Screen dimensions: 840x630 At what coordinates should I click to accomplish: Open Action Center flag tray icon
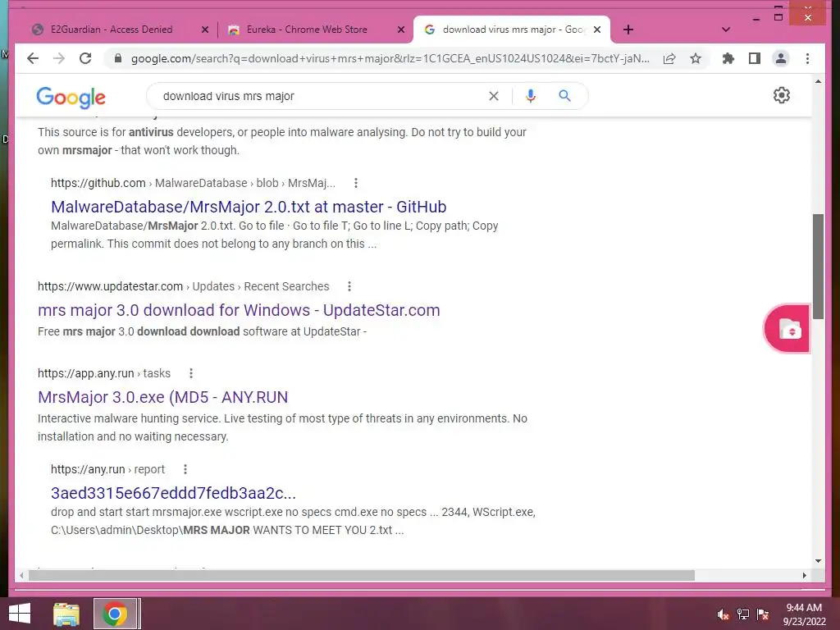(x=763, y=614)
